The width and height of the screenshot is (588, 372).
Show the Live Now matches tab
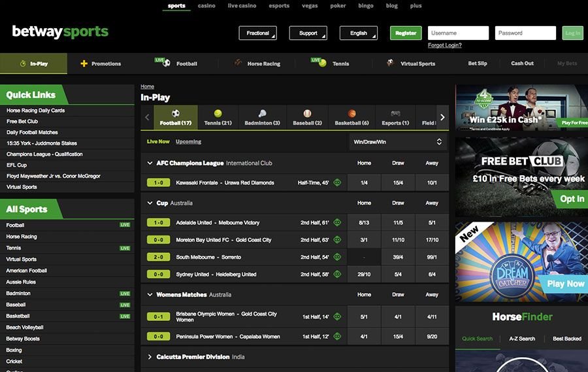pos(158,141)
